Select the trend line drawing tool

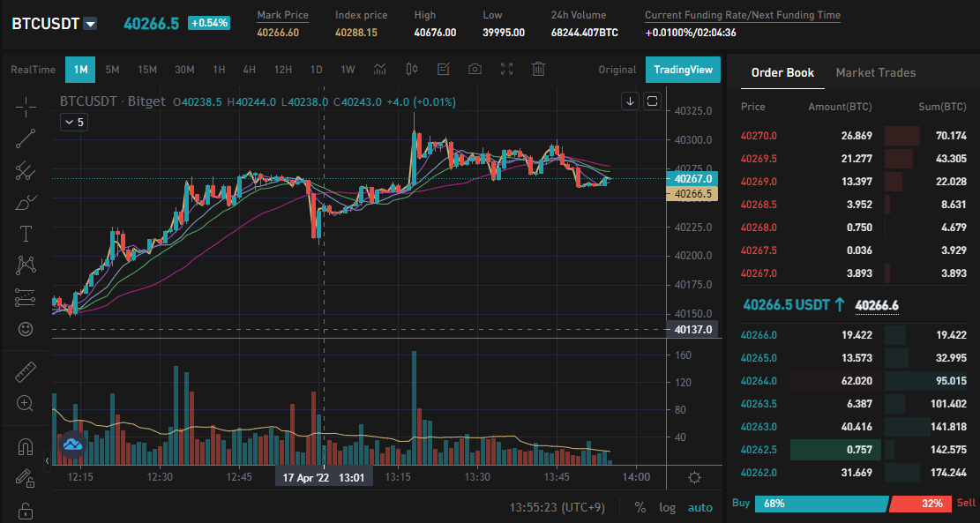coord(26,138)
